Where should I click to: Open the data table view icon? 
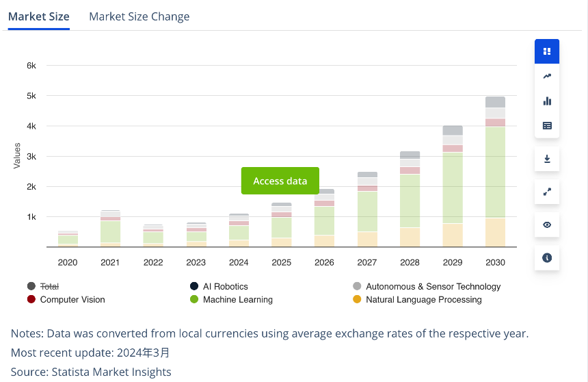point(547,126)
